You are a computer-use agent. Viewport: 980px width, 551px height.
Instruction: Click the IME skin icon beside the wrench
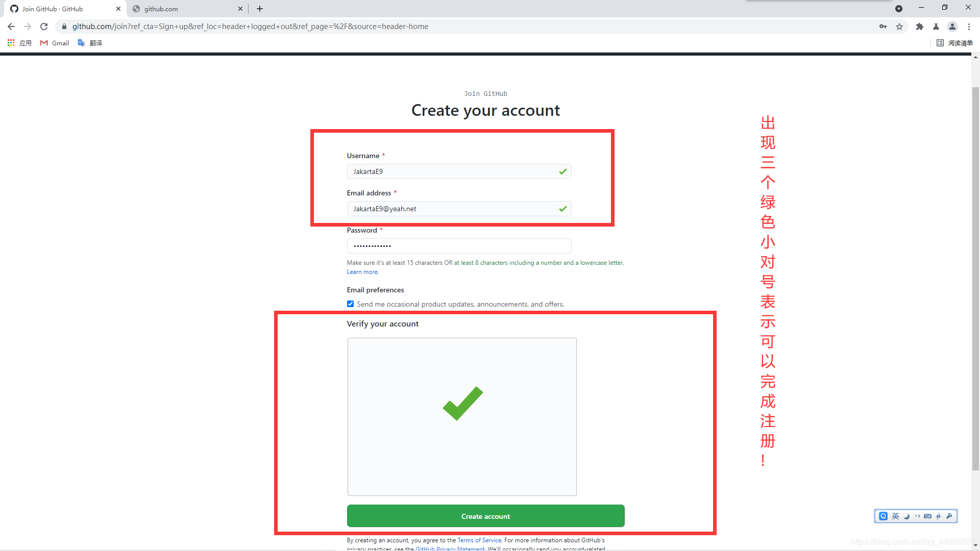point(938,516)
